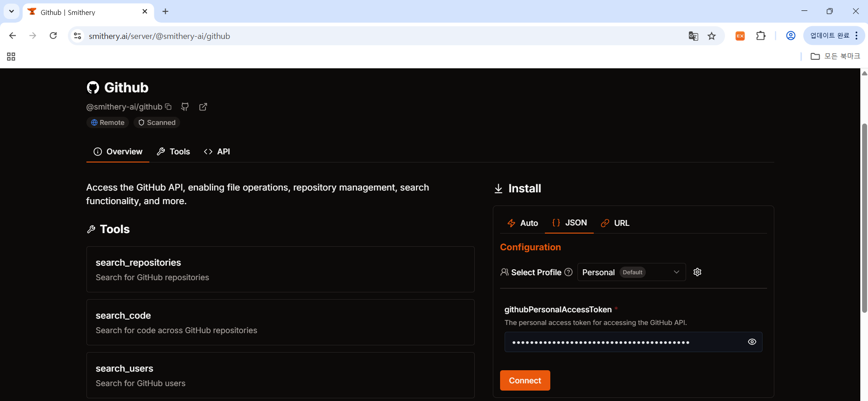Open a new browser tab

[166, 11]
